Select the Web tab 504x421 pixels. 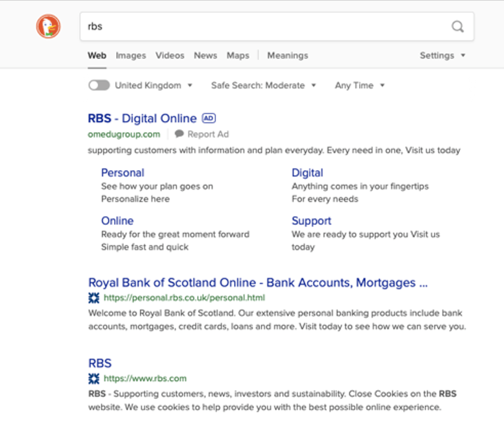click(x=97, y=56)
